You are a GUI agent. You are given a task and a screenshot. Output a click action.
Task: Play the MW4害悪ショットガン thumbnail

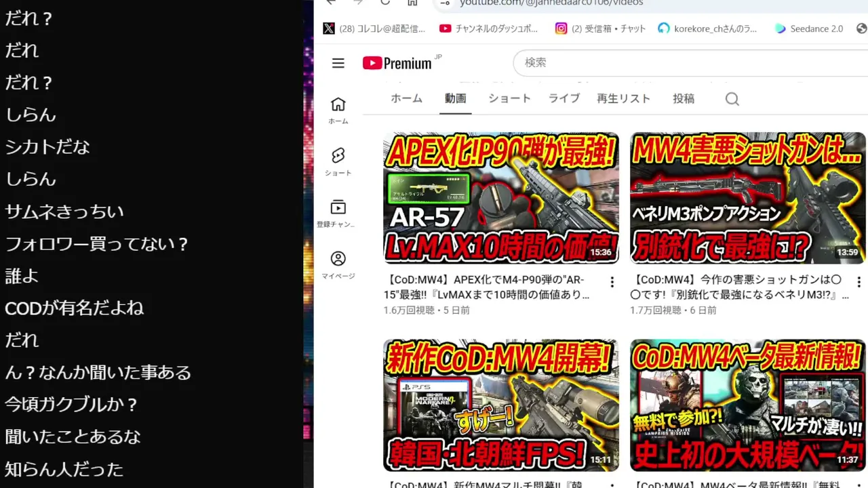pyautogui.click(x=748, y=198)
